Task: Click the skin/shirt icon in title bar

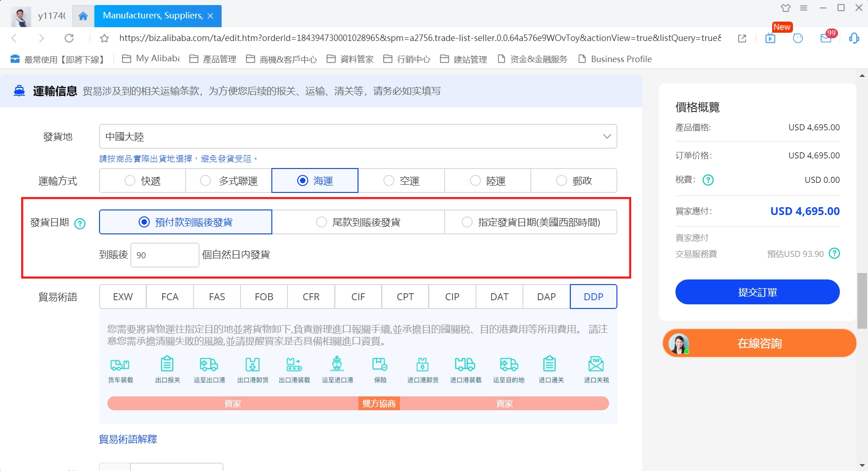Action: tap(786, 8)
